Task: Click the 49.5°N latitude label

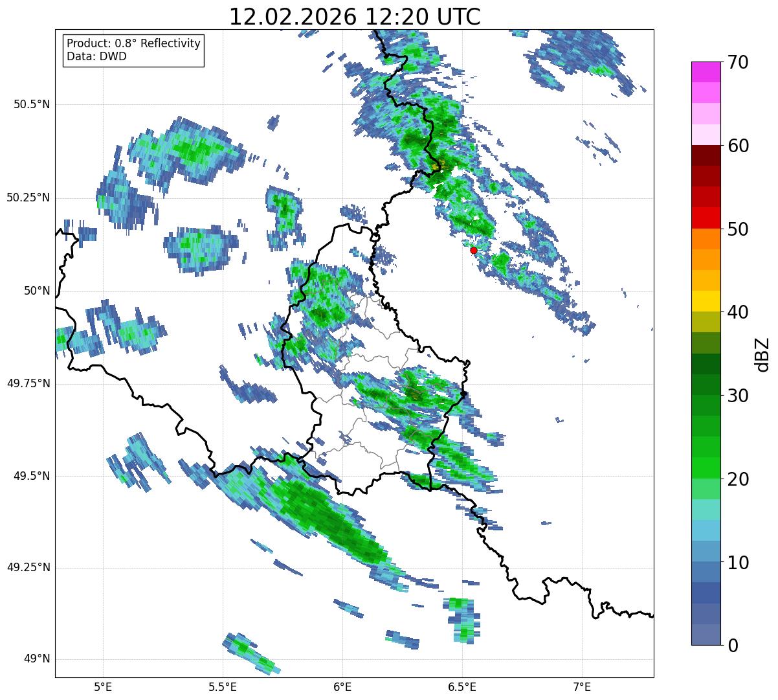Action: (x=32, y=476)
